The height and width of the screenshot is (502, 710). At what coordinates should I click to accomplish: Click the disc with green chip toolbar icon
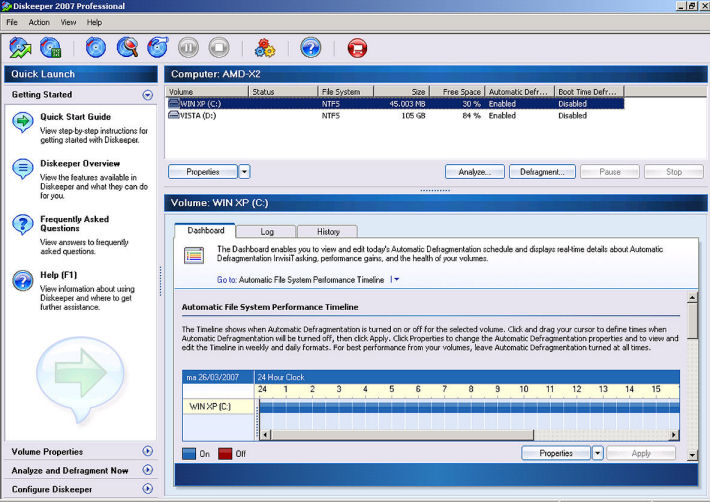[x=51, y=47]
